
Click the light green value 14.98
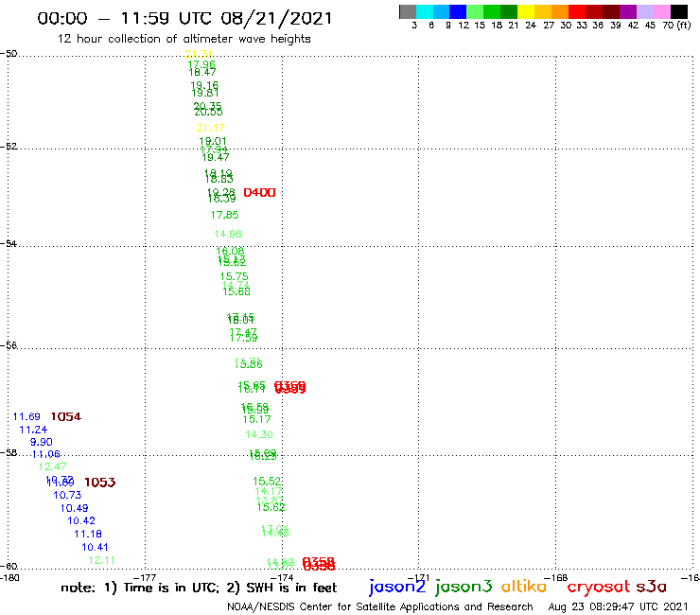[228, 234]
